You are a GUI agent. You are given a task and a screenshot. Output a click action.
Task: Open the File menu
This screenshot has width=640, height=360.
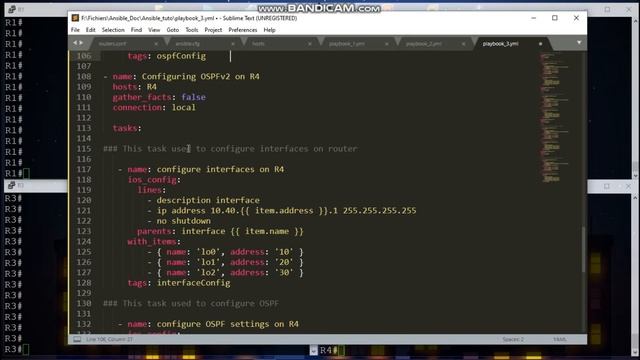click(x=75, y=30)
